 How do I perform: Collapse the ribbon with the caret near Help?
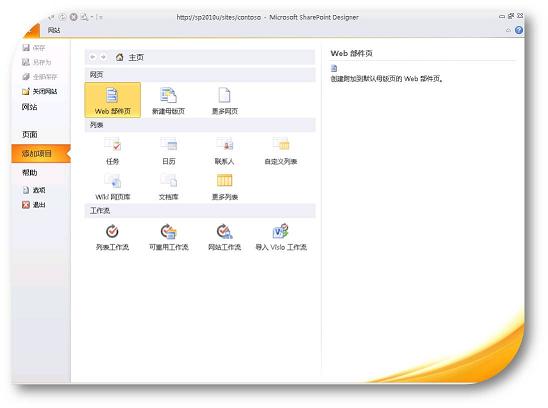508,30
